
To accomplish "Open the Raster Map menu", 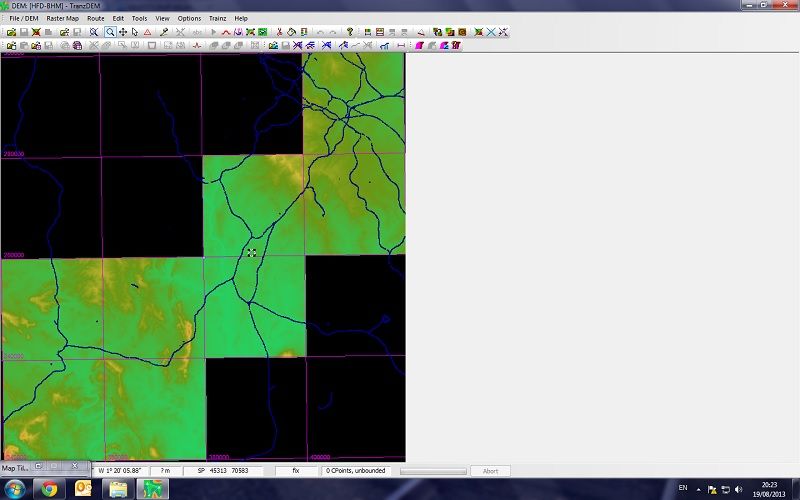I will coord(65,18).
